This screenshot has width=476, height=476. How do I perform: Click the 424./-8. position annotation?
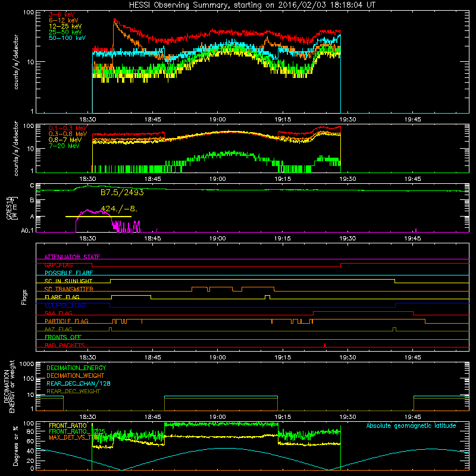click(x=119, y=209)
